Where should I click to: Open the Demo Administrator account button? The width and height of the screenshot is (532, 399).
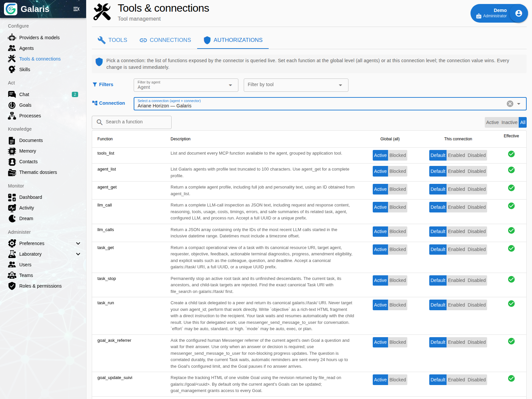[499, 13]
